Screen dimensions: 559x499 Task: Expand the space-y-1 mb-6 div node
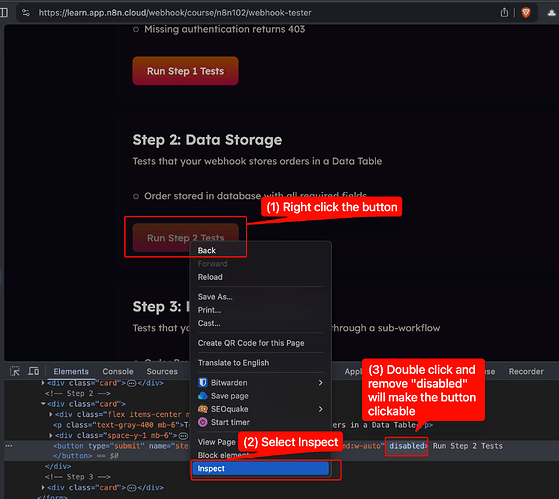pos(51,436)
